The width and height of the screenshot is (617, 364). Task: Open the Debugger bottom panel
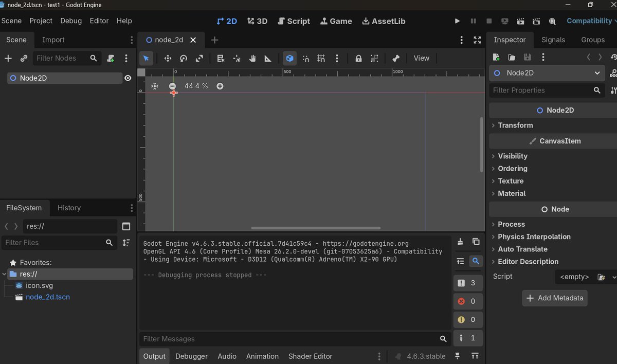[192, 356]
